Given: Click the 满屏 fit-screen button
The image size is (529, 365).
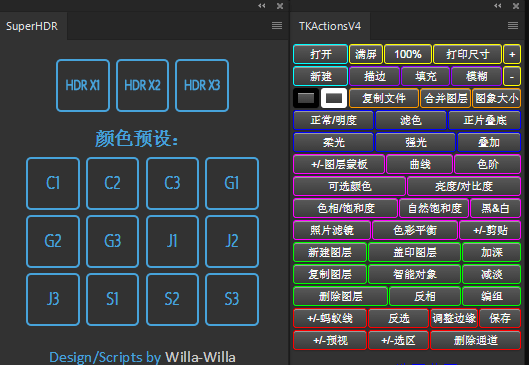Looking at the screenshot, I should coord(366,54).
